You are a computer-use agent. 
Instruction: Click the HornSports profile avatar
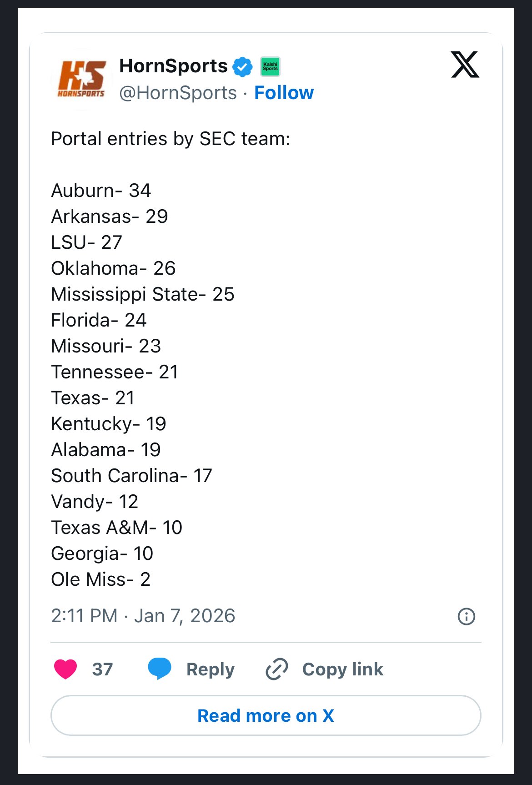pos(82,79)
